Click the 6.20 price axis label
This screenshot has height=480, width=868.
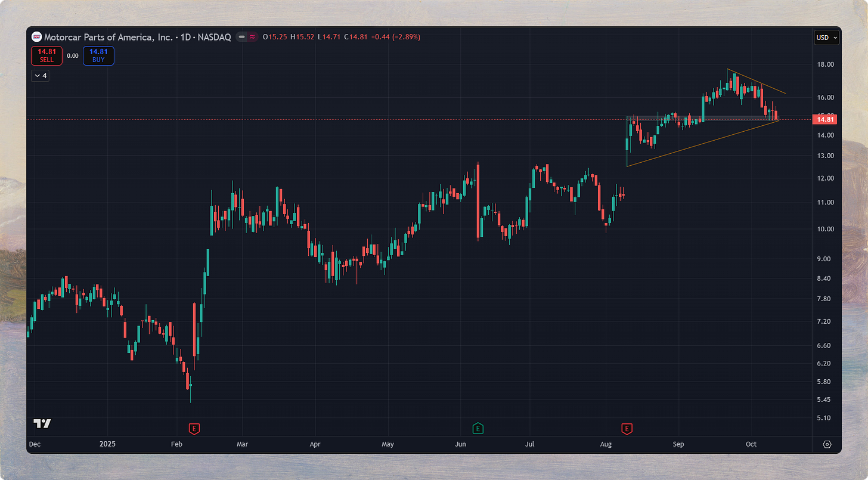(x=825, y=363)
